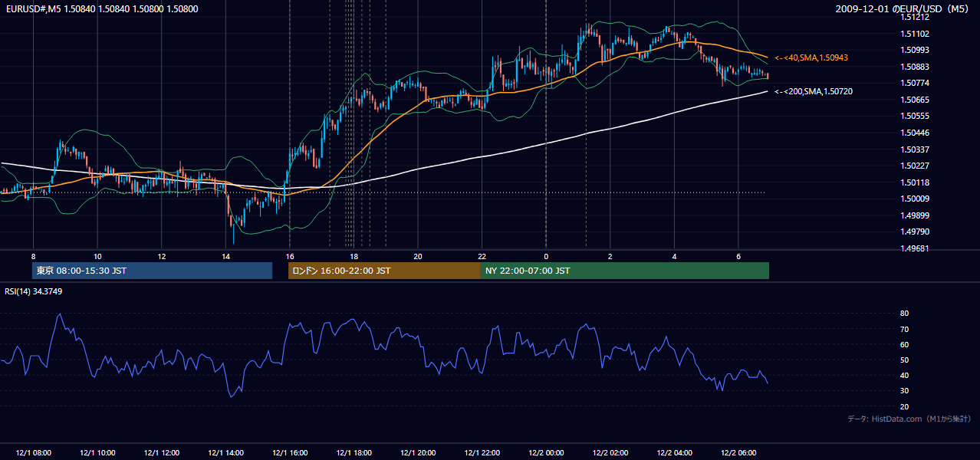
Task: Click the NY 22:00-07:00 JST session bar
Action: 625,271
